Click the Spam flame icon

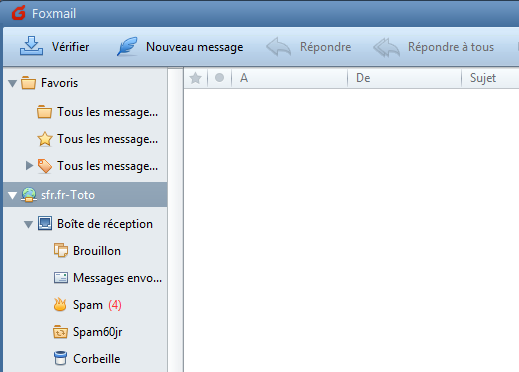(60, 305)
